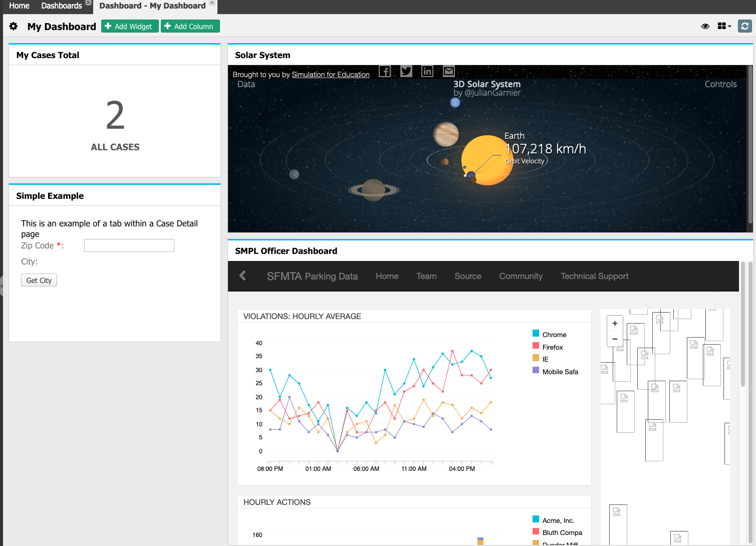756x546 pixels.
Task: Click the Simple Example widget title
Action: 50,196
